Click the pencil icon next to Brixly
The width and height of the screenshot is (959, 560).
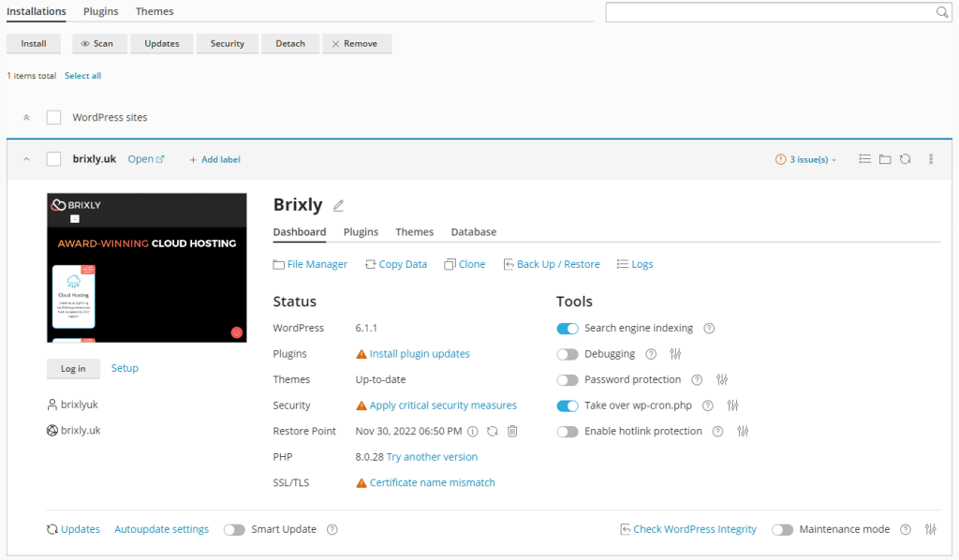pos(338,205)
